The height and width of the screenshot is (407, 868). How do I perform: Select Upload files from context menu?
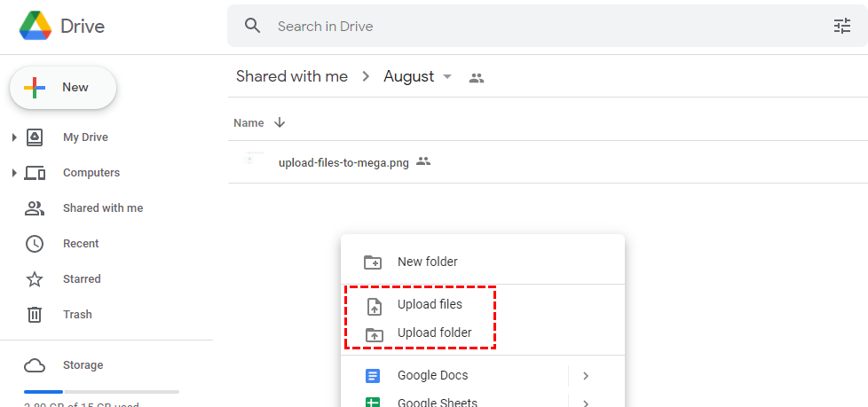[430, 305]
